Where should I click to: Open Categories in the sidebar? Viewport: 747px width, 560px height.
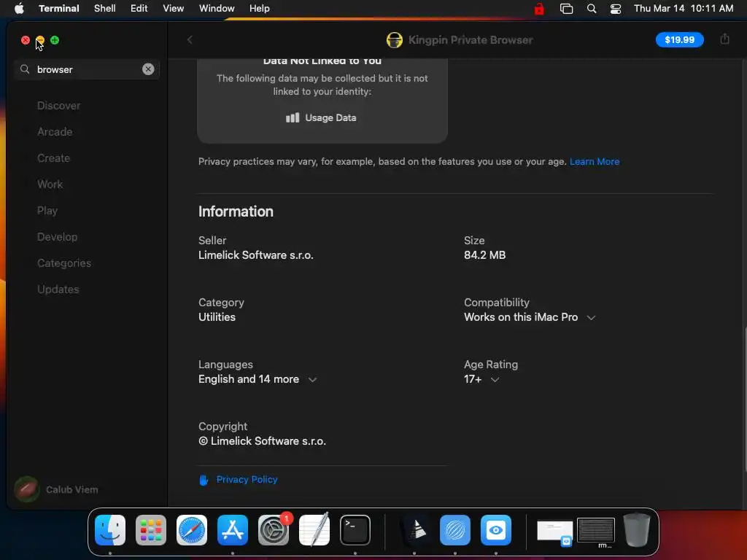click(x=64, y=262)
